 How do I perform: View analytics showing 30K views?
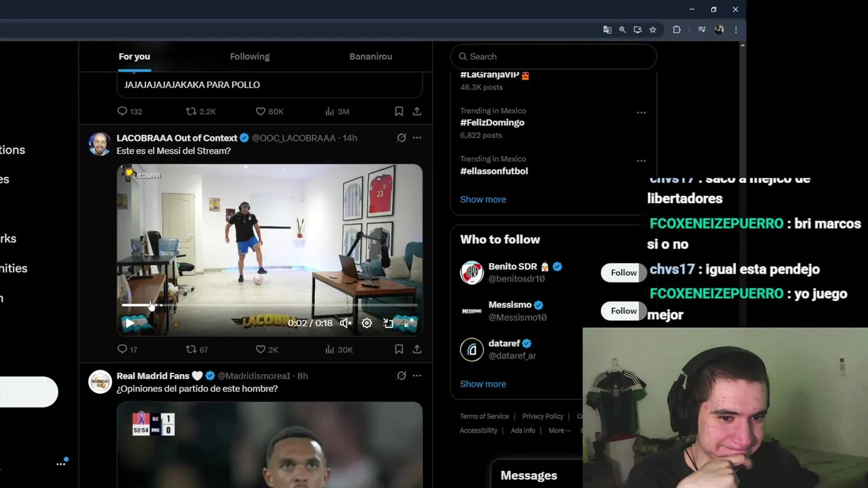[338, 349]
